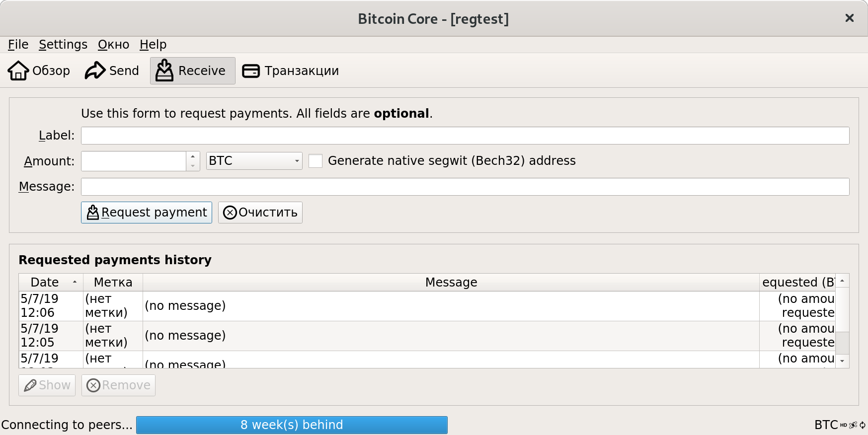Click the Request payment button
The width and height of the screenshot is (868, 435).
pos(147,213)
